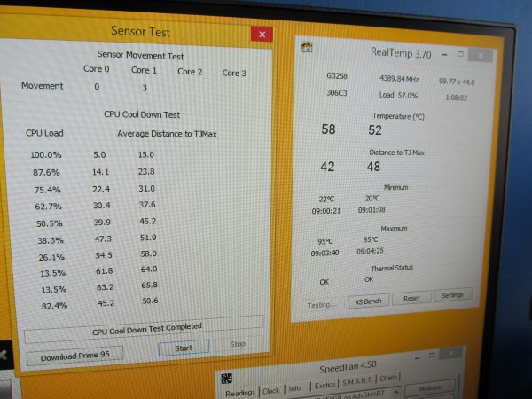Click the CPU Cool Down Test Completed progress bar
Image resolution: width=532 pixels, height=399 pixels.
pyautogui.click(x=145, y=329)
